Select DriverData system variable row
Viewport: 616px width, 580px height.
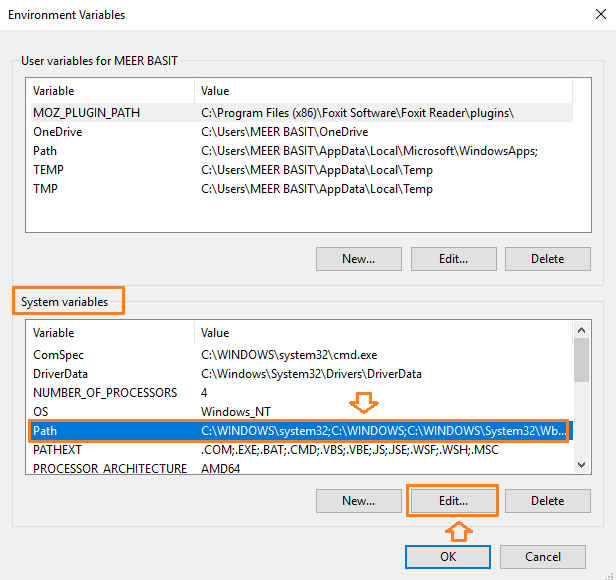62,374
